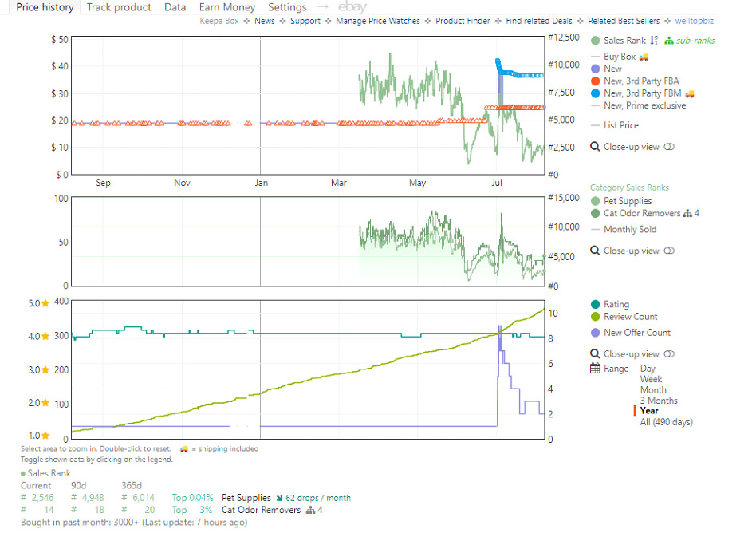Open Manage Price Watches link
Viewport: 756px width, 533px height.
coord(377,21)
